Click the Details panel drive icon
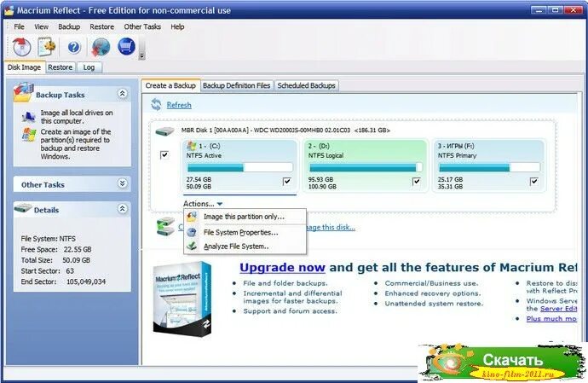 pos(23,208)
